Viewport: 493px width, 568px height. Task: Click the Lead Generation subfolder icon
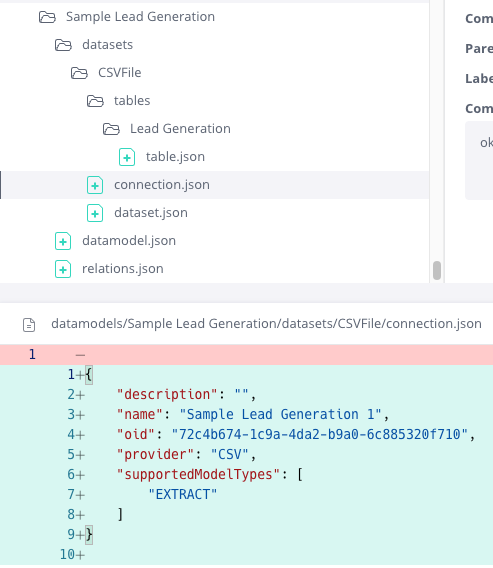(x=111, y=129)
